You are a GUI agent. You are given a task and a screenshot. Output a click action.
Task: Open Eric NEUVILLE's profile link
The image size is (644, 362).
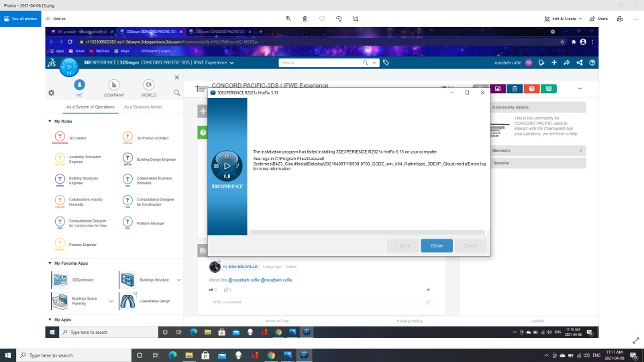pyautogui.click(x=243, y=267)
